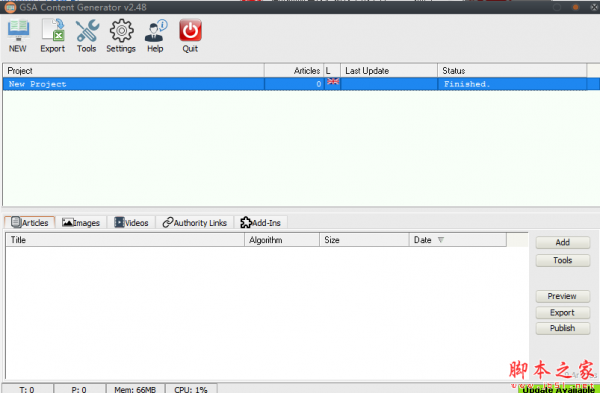This screenshot has width=600, height=393.
Task: Click the P: 0 status bar entry
Action: 79,390
